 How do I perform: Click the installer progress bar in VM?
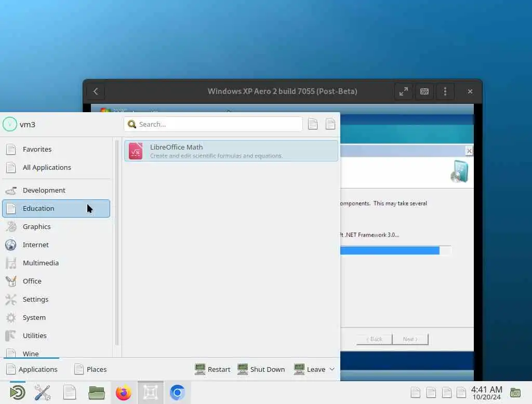(395, 251)
